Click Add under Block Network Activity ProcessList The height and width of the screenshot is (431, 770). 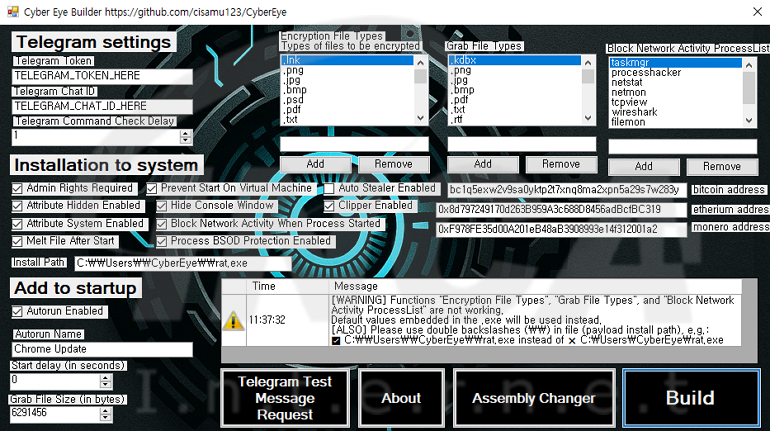tap(643, 167)
